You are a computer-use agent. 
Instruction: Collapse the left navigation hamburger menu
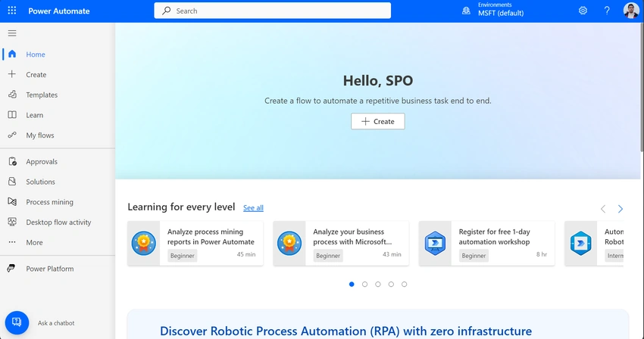tap(12, 33)
